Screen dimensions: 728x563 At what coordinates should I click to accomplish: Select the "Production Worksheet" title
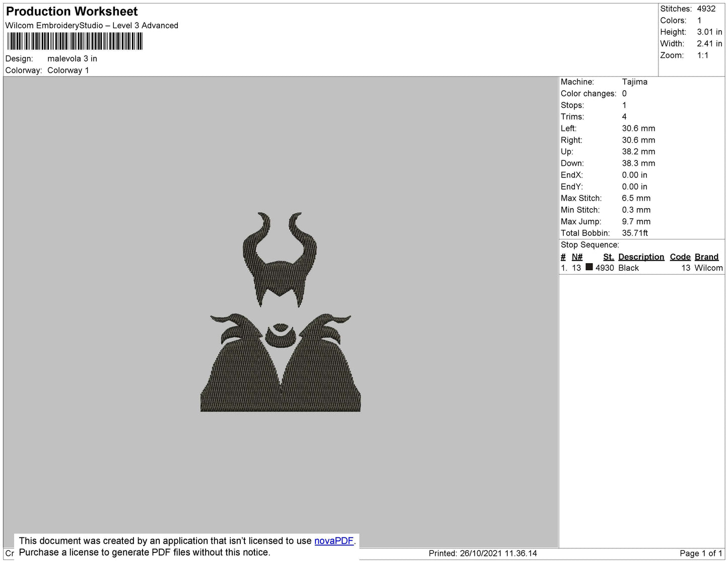click(72, 12)
